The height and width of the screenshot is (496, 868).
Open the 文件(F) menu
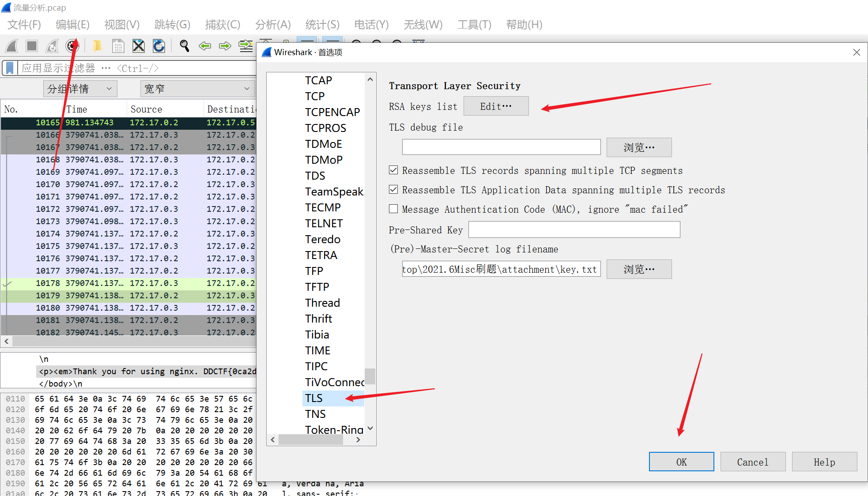tap(24, 24)
